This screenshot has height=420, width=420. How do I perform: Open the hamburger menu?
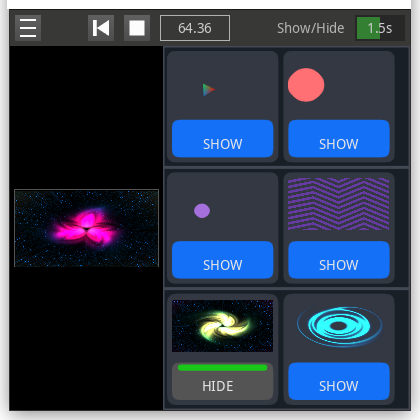(x=28, y=28)
